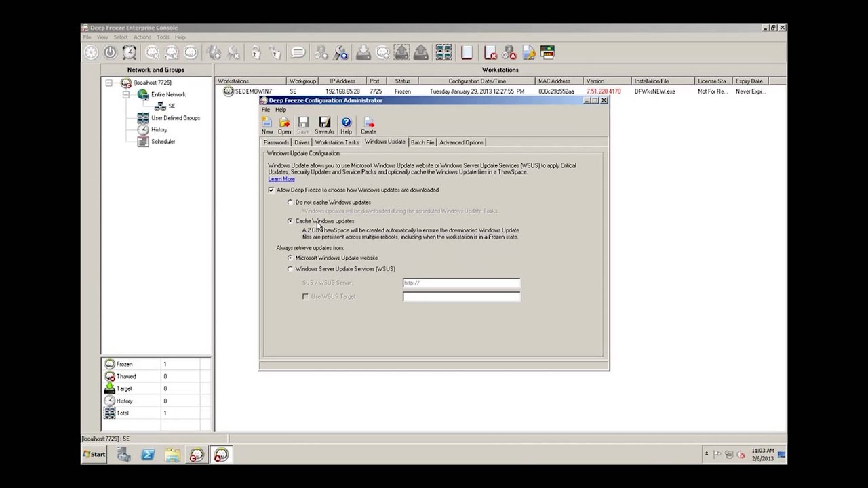This screenshot has width=868, height=488.
Task: Select the Cache Windows updates radio button
Action: [x=290, y=221]
